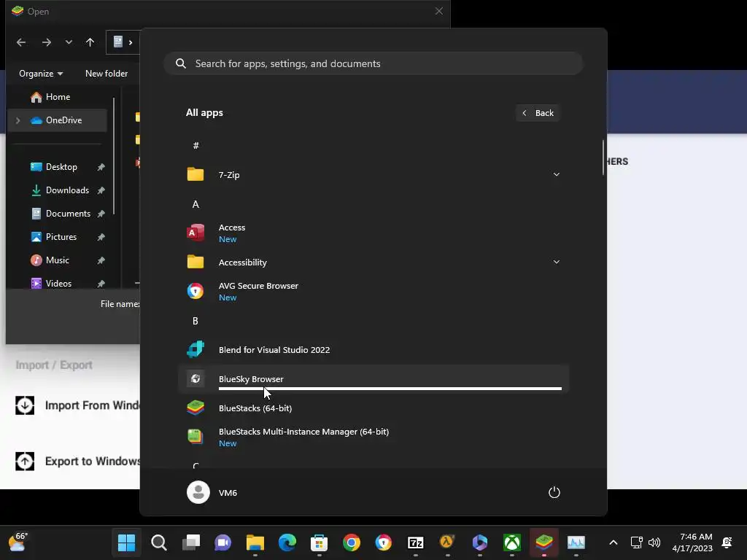Screen dimensions: 747x560
Task: Open taskbar Search
Action: coord(159,542)
